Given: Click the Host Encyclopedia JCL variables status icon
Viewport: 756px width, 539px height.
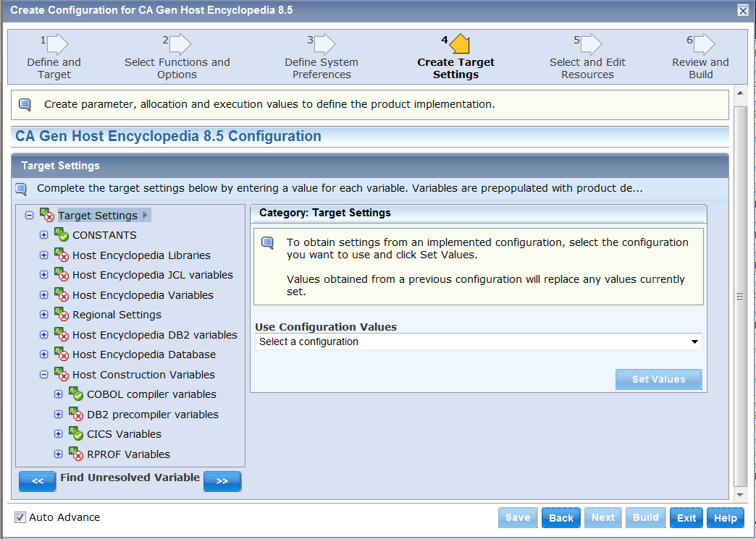Looking at the screenshot, I should (x=62, y=274).
